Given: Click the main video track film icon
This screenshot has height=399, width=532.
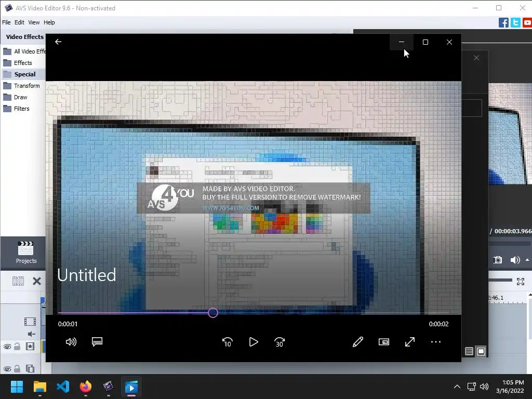Looking at the screenshot, I should (30, 321).
